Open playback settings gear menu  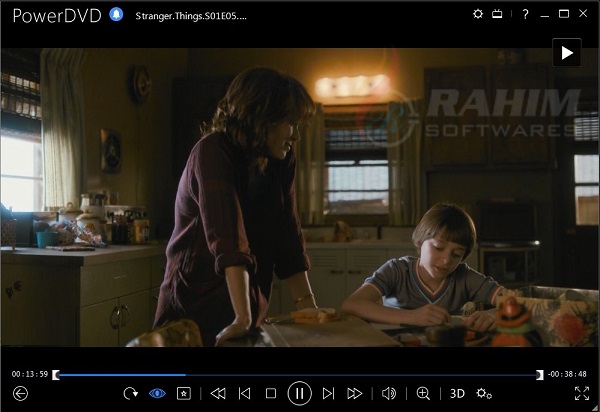tap(484, 394)
